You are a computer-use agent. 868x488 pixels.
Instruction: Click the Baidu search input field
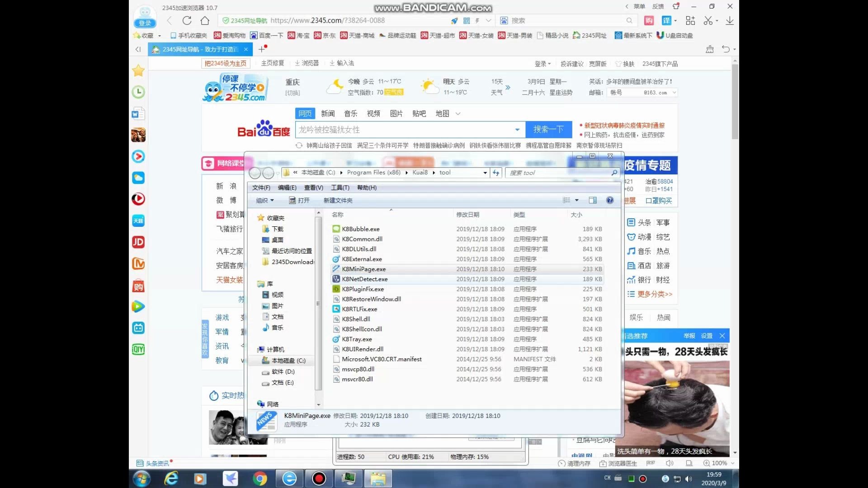click(404, 130)
